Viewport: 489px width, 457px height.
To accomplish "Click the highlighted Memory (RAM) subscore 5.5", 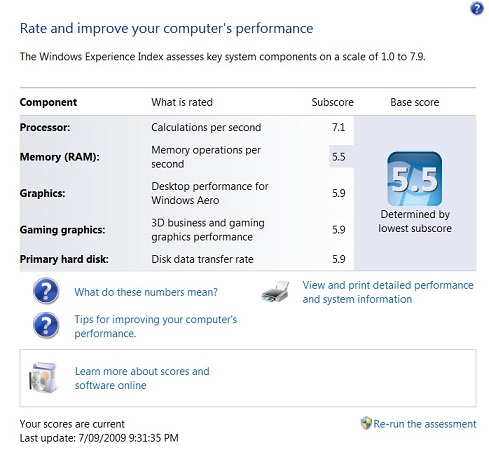I will [339, 157].
